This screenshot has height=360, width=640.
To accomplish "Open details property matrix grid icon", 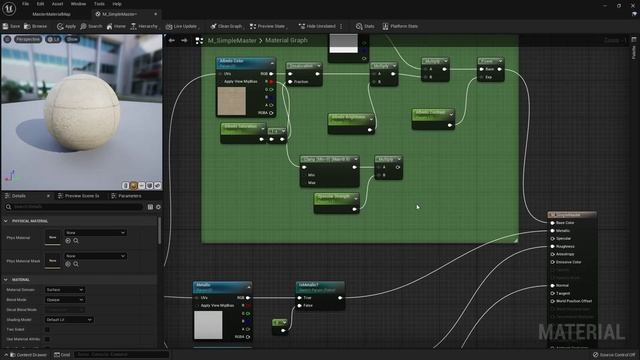I will [150, 207].
